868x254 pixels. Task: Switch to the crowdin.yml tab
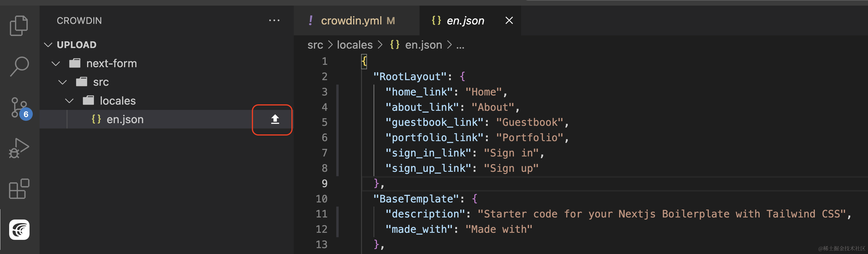pos(351,21)
